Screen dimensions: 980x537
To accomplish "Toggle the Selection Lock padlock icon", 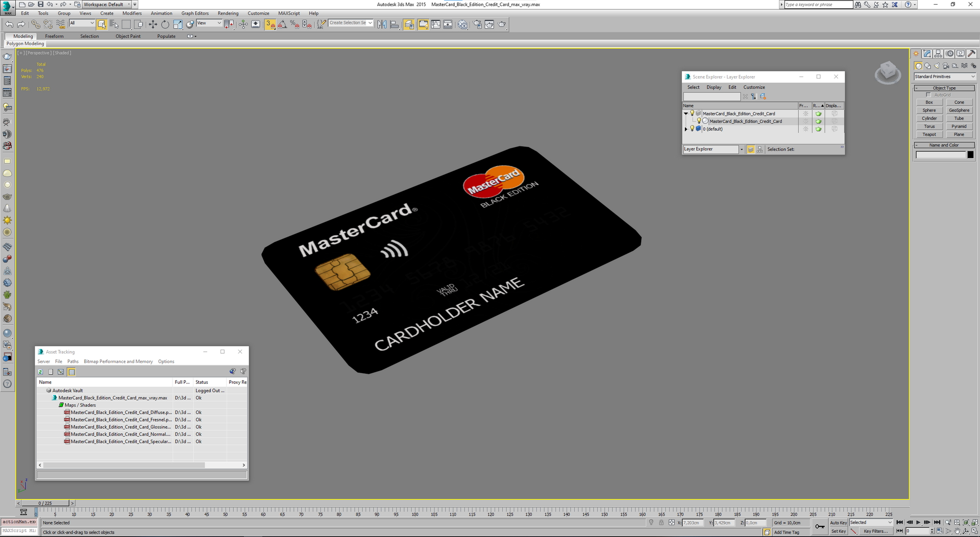I will pos(661,522).
